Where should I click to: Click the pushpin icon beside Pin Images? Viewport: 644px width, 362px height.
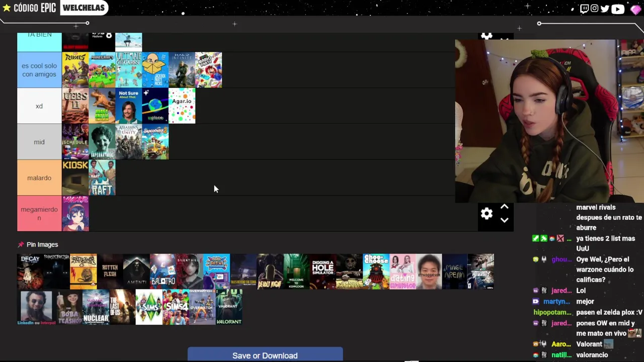tap(21, 244)
